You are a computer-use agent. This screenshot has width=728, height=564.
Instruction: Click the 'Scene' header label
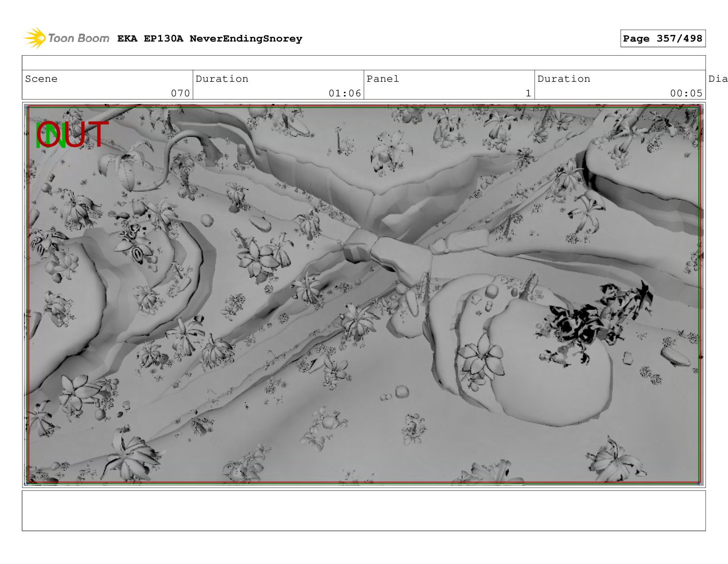[41, 79]
